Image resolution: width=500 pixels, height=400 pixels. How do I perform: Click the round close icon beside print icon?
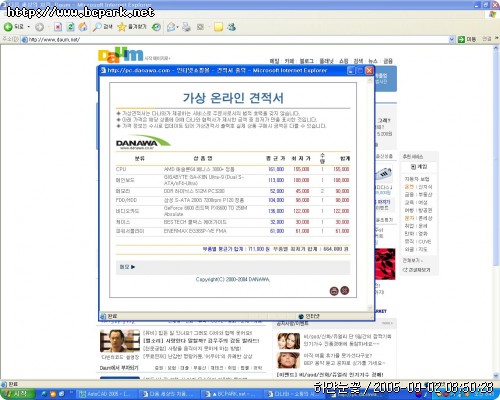pos(345,291)
